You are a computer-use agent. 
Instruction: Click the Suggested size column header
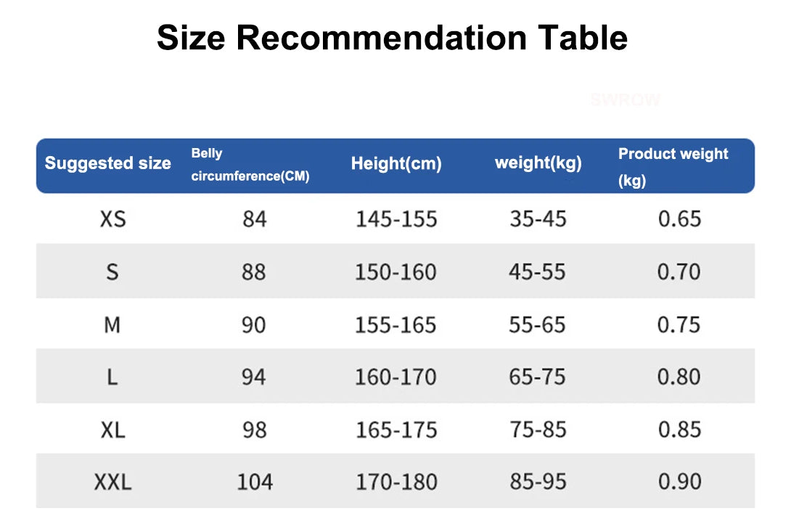coord(108,163)
